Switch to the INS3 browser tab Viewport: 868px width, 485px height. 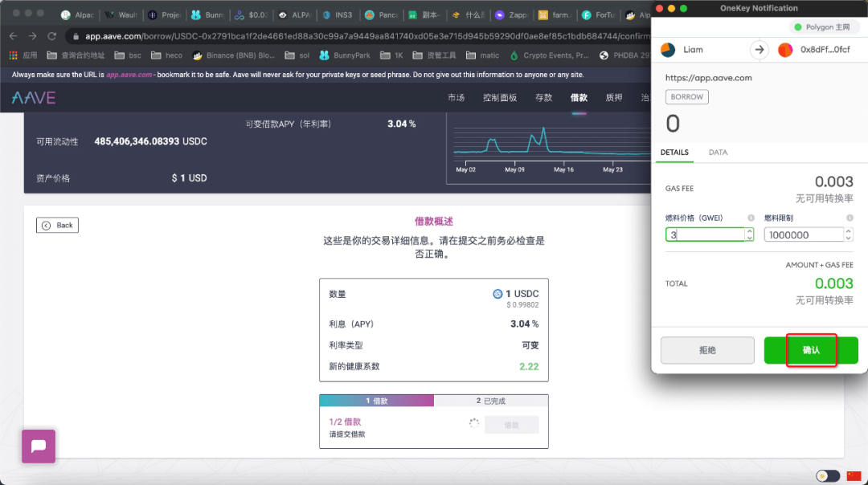[x=337, y=15]
